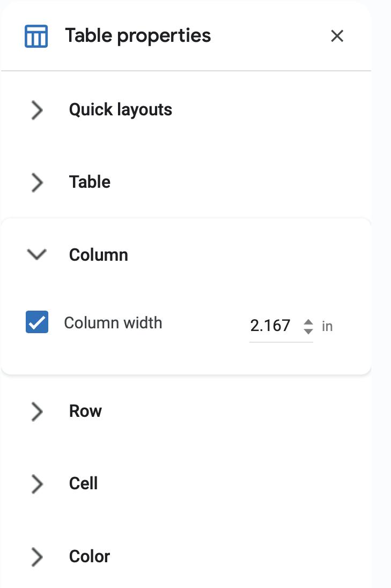Screen dimensions: 391x588
Task: Uncheck the Column width checkbox
Action: coord(37,322)
